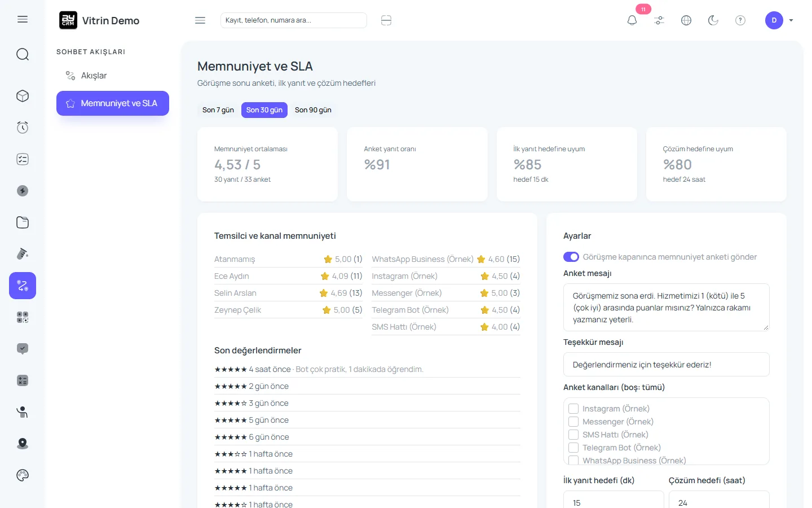The width and height of the screenshot is (812, 508).
Task: Open the folder icon in the sidebar
Action: (x=23, y=222)
